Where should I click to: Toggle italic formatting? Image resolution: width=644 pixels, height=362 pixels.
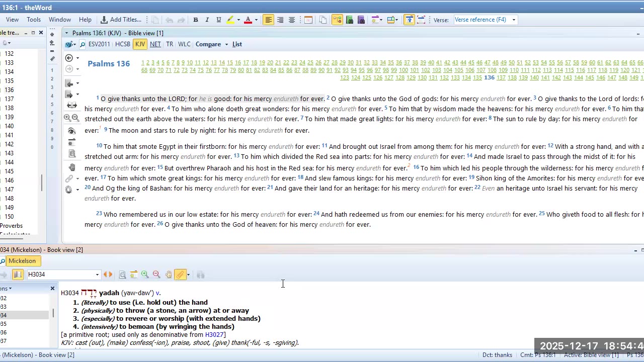(207, 20)
